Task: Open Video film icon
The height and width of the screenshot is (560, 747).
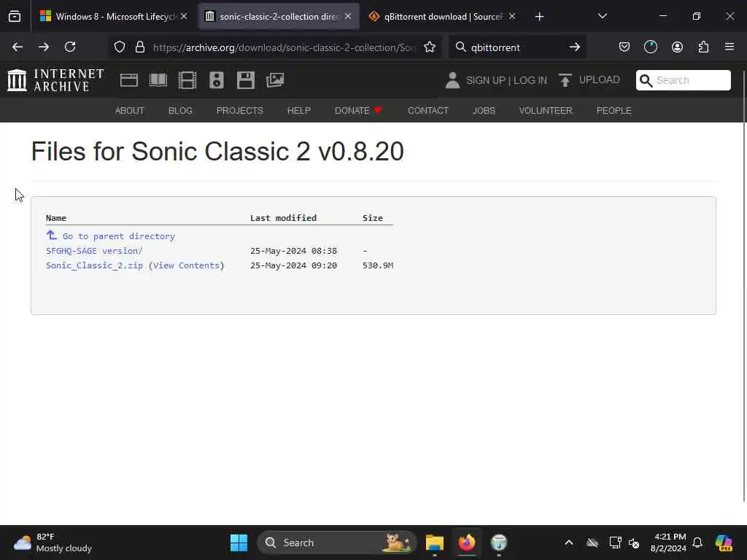Action: [x=187, y=80]
